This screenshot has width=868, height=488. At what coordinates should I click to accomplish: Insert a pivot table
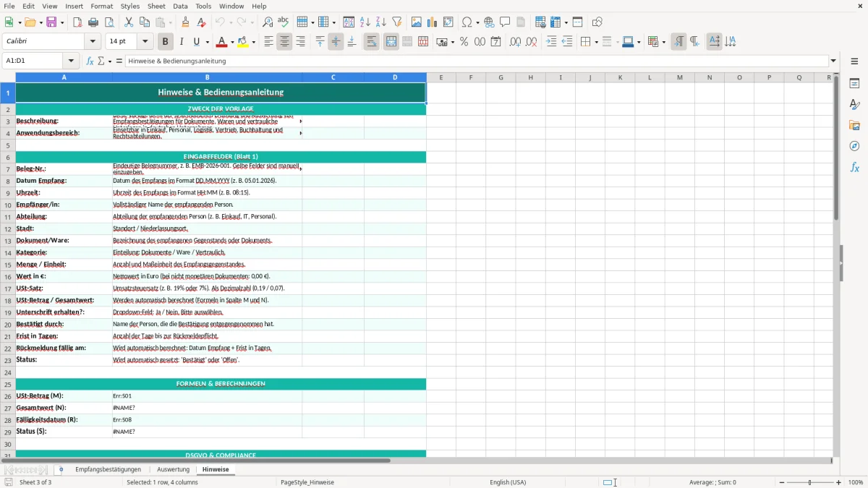[x=448, y=22]
